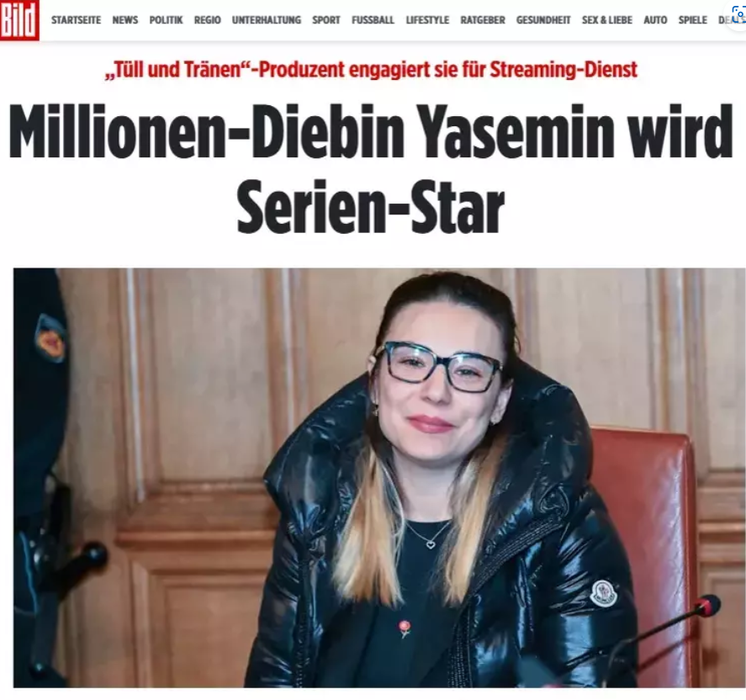Open the Unterhaltung section
This screenshot has height=700, width=746.
tap(267, 20)
